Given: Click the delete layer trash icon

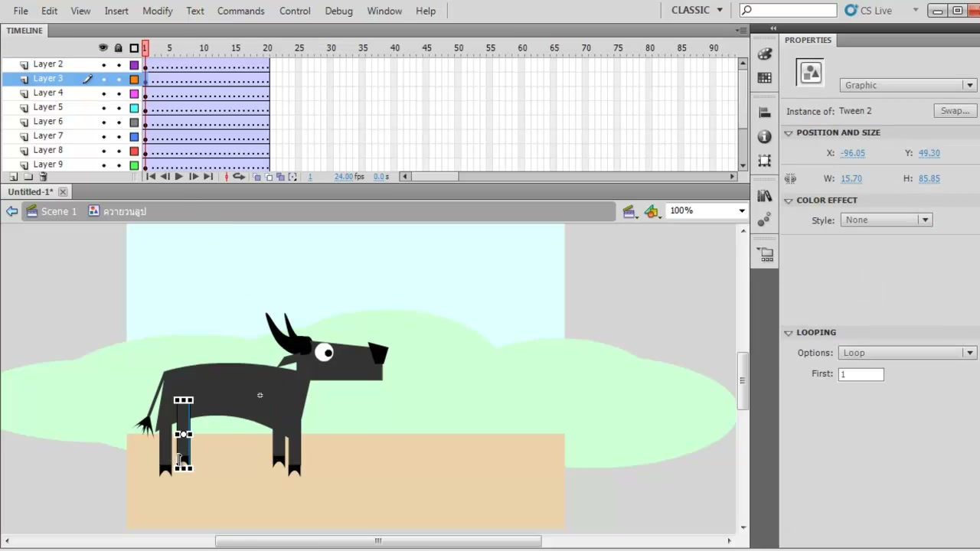Looking at the screenshot, I should tap(43, 177).
